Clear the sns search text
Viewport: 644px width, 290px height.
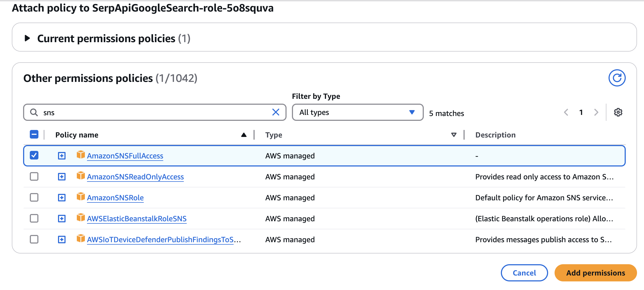pyautogui.click(x=276, y=112)
